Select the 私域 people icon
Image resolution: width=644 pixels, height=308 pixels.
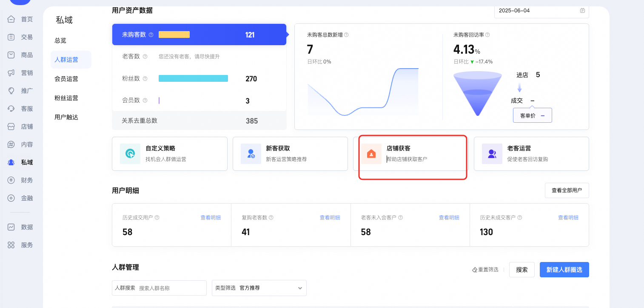click(11, 162)
